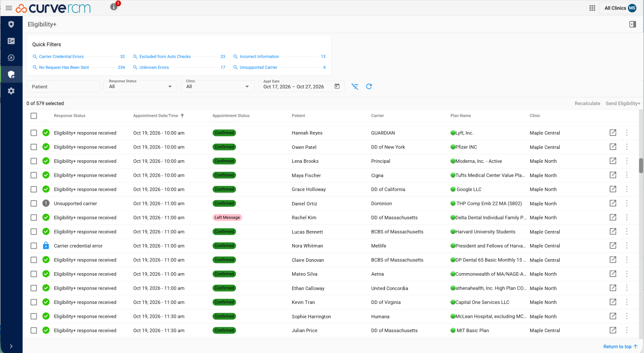Open the Response Status dropdown

pos(140,86)
